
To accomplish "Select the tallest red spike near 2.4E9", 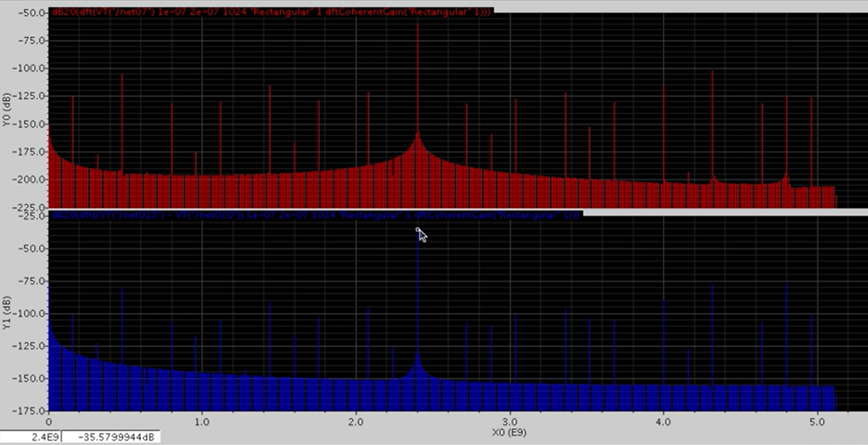I will [418, 77].
